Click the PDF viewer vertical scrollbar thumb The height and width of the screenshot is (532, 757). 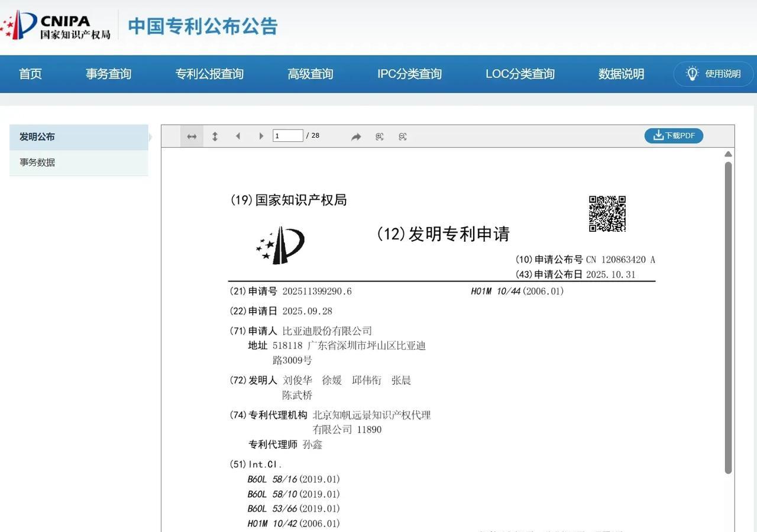tap(729, 317)
